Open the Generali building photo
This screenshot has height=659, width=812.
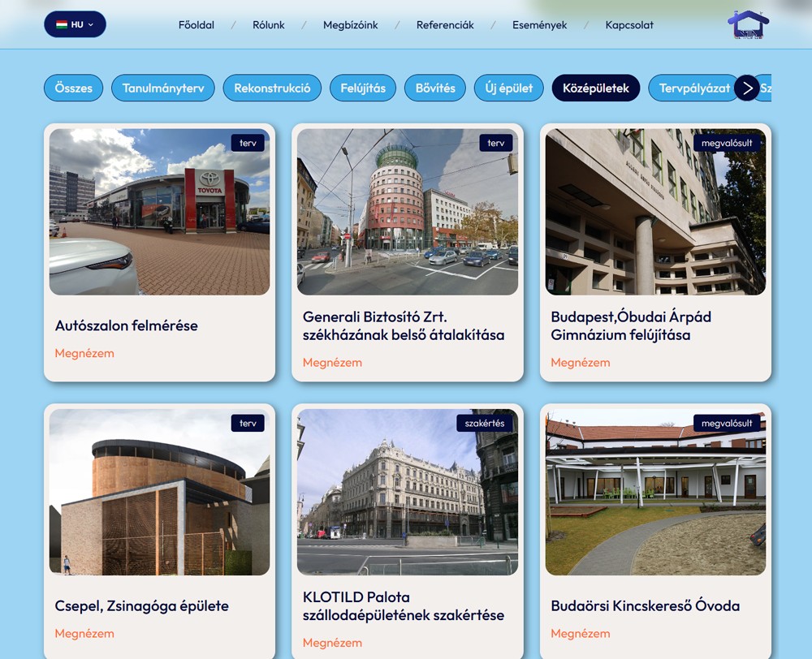tap(408, 212)
